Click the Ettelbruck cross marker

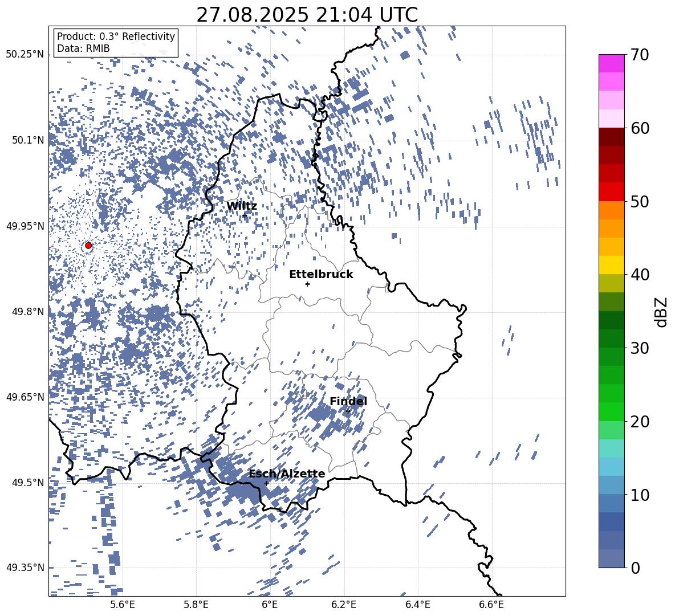coord(307,284)
